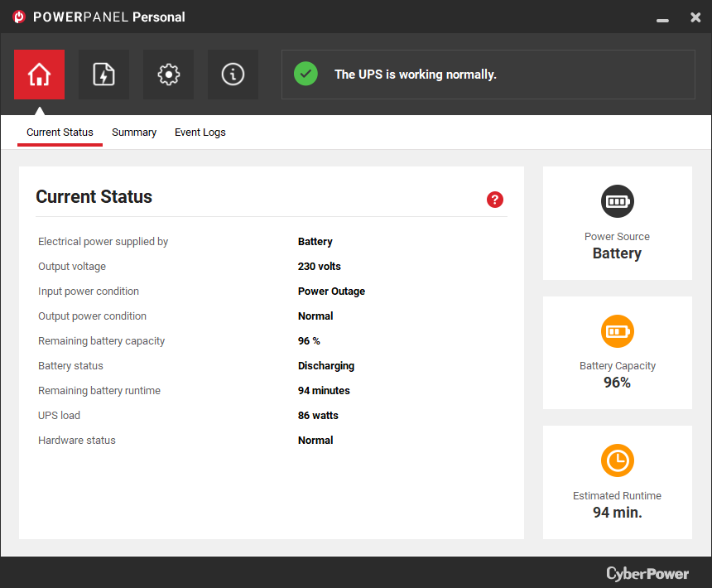Viewport: 712px width, 588px height.
Task: Click the 'Hardware status' label
Action: point(77,441)
